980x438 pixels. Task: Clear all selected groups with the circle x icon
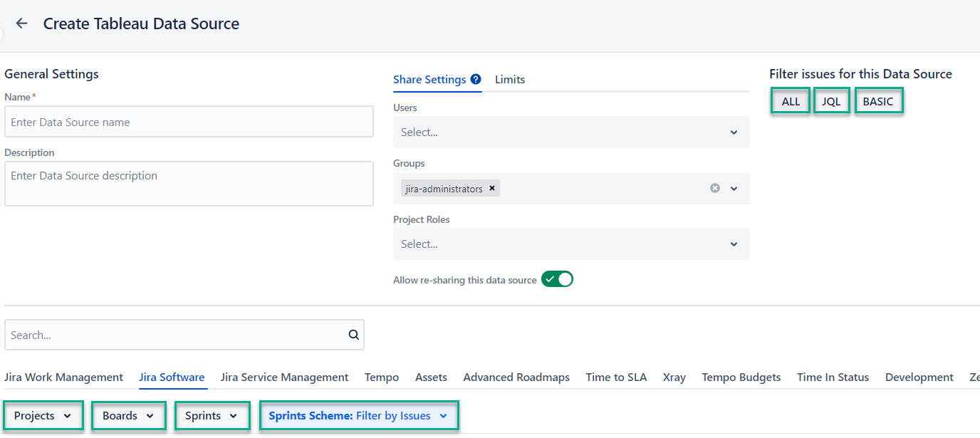click(715, 189)
